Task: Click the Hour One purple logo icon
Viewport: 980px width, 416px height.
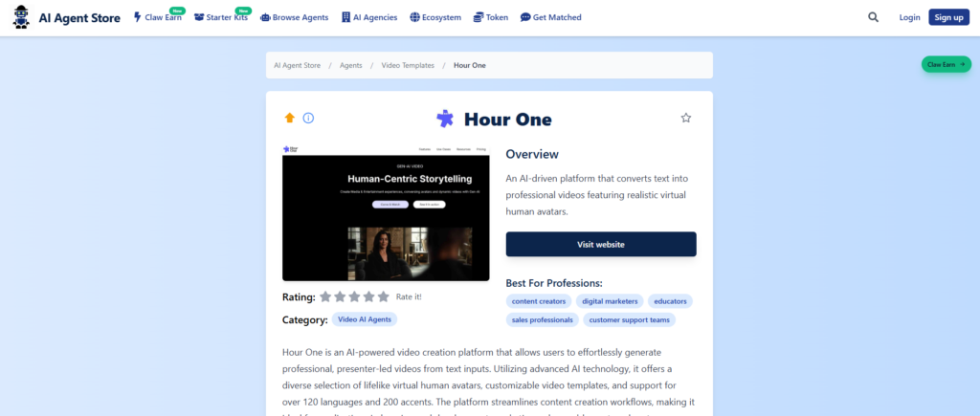Action: 445,119
